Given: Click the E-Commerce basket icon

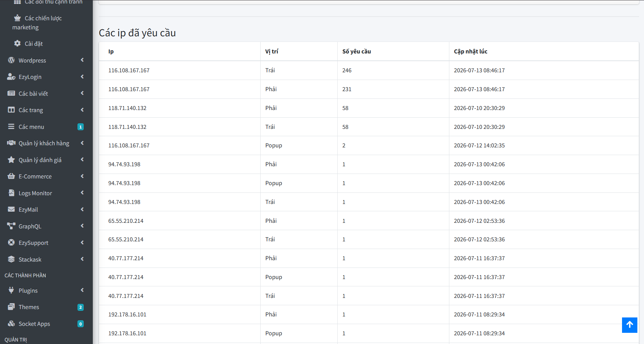Looking at the screenshot, I should tap(11, 176).
